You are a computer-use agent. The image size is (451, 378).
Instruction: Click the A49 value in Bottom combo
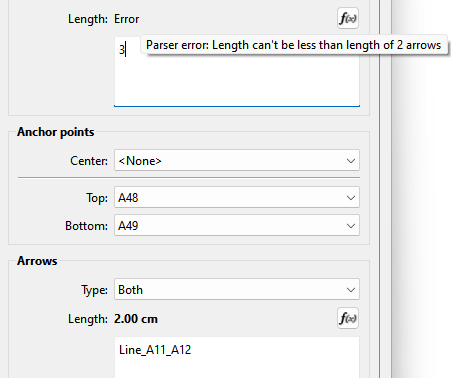click(128, 226)
